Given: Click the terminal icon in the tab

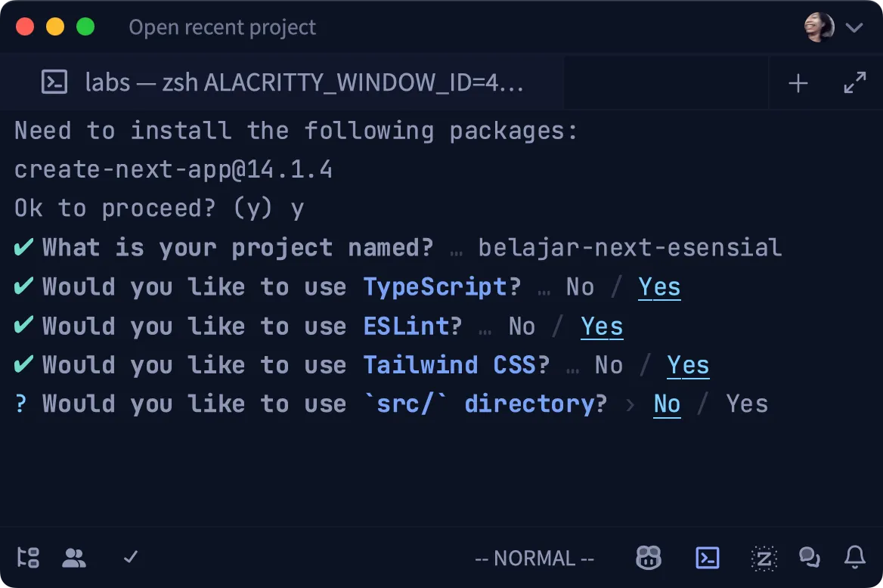Looking at the screenshot, I should tap(54, 82).
